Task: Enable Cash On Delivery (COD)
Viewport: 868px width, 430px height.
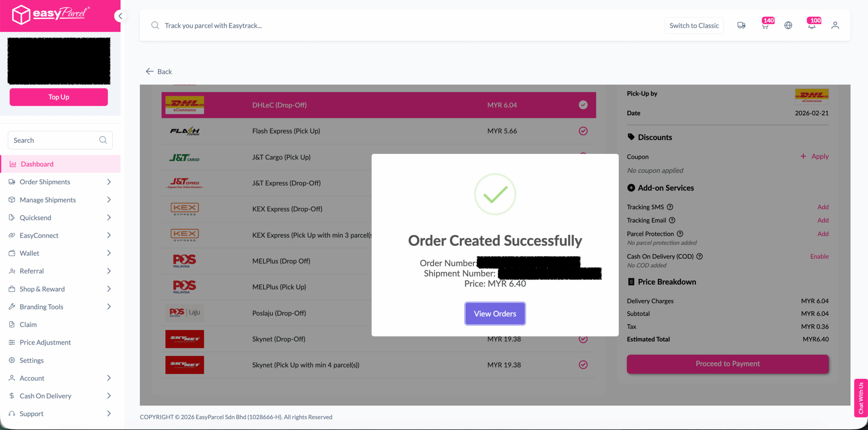Action: 819,257
